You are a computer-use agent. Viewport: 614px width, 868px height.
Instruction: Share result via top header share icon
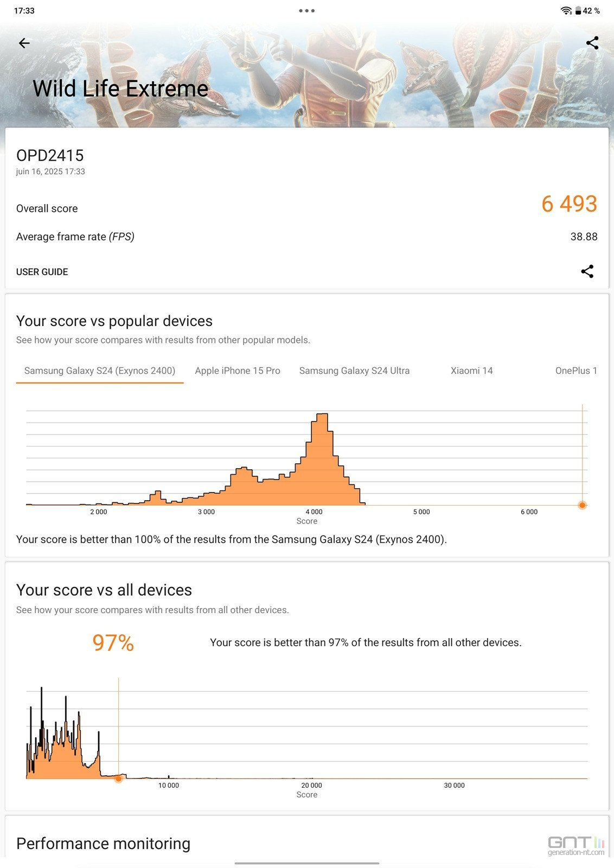[x=592, y=43]
